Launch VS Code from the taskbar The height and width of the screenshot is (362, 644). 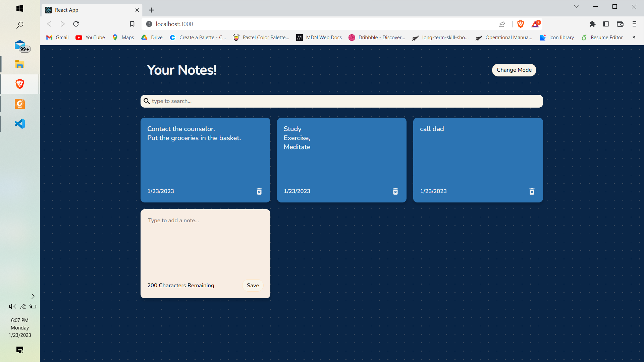[x=20, y=124]
